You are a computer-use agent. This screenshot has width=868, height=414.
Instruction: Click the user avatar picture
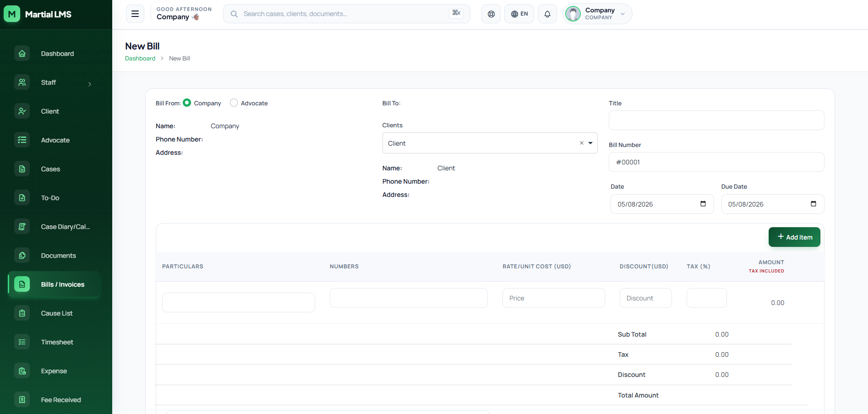pyautogui.click(x=573, y=14)
